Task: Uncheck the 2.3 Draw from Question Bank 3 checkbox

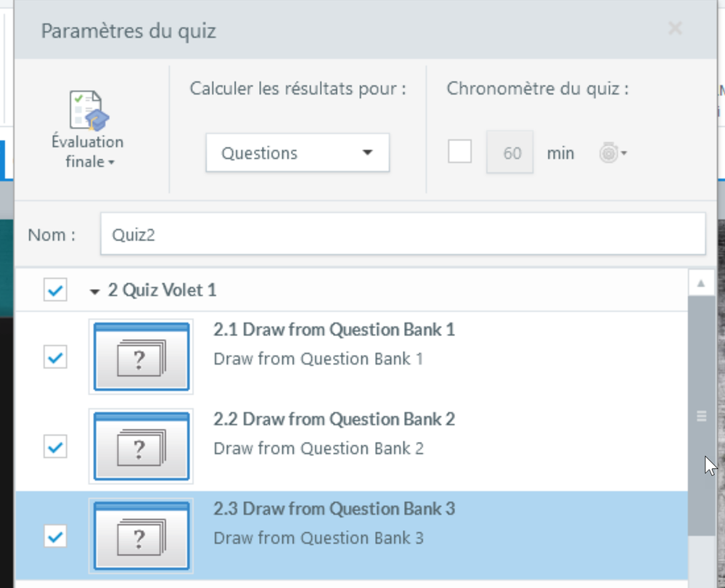Action: coord(55,536)
